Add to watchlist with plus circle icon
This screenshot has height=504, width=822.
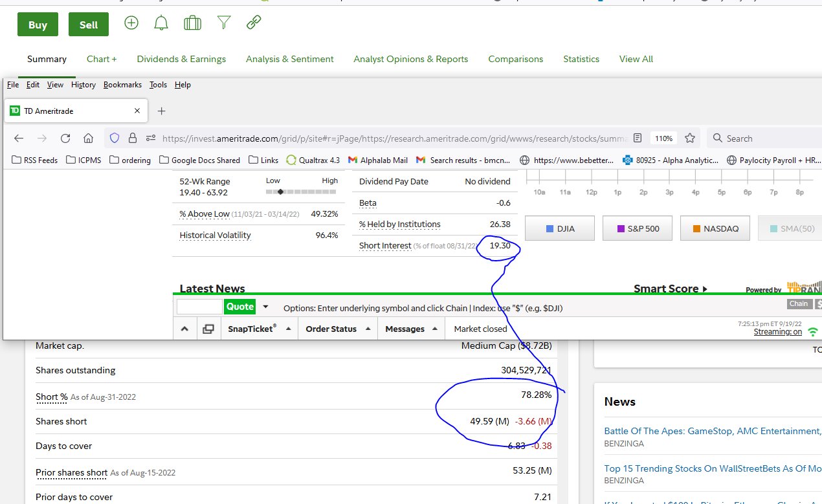coord(131,23)
